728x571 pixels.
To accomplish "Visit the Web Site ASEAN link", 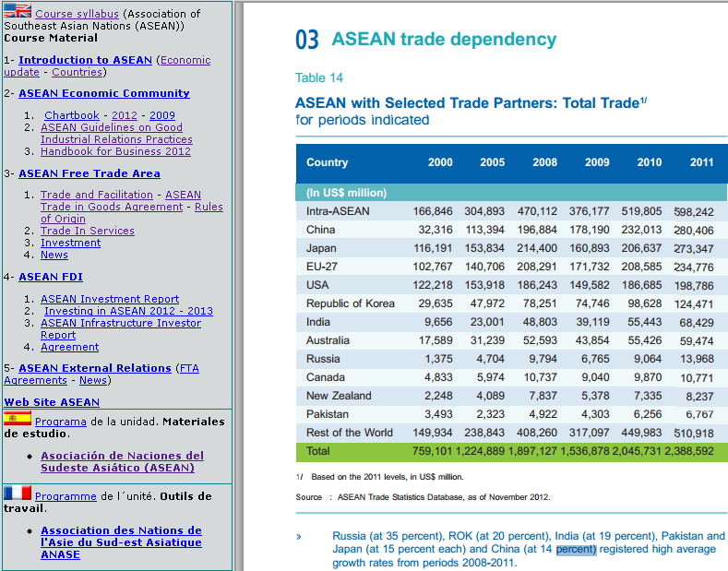I will (52, 402).
